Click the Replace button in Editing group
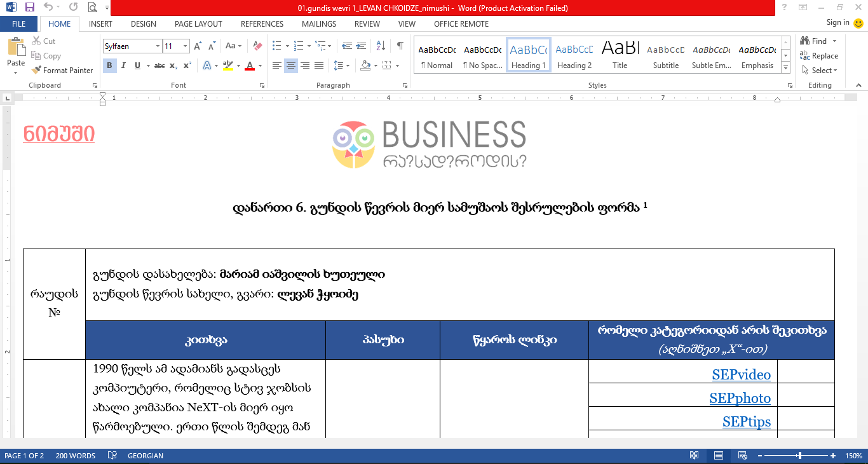This screenshot has height=464, width=868. (820, 56)
